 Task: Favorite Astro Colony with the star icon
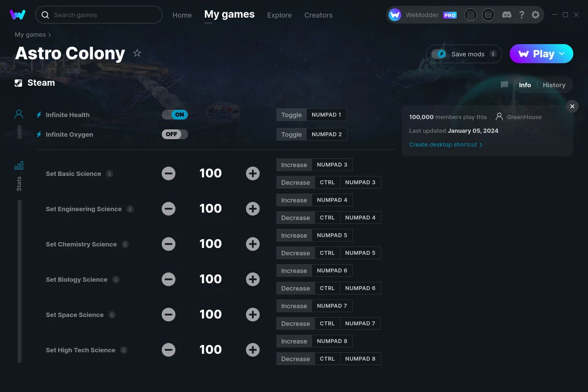[x=137, y=53]
